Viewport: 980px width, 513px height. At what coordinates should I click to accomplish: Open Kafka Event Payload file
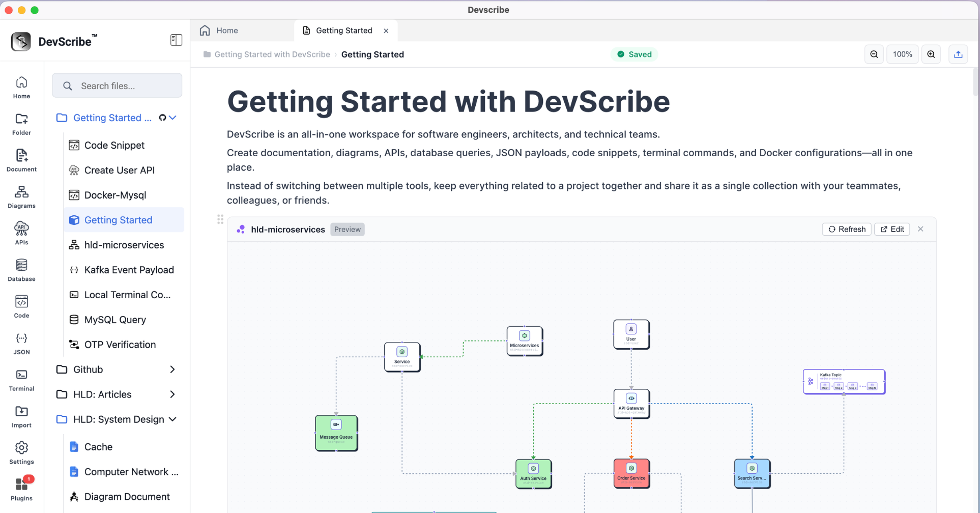124,270
